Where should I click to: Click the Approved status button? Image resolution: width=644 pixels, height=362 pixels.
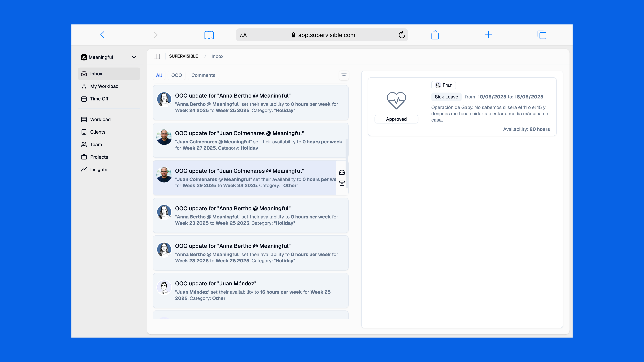[396, 119]
